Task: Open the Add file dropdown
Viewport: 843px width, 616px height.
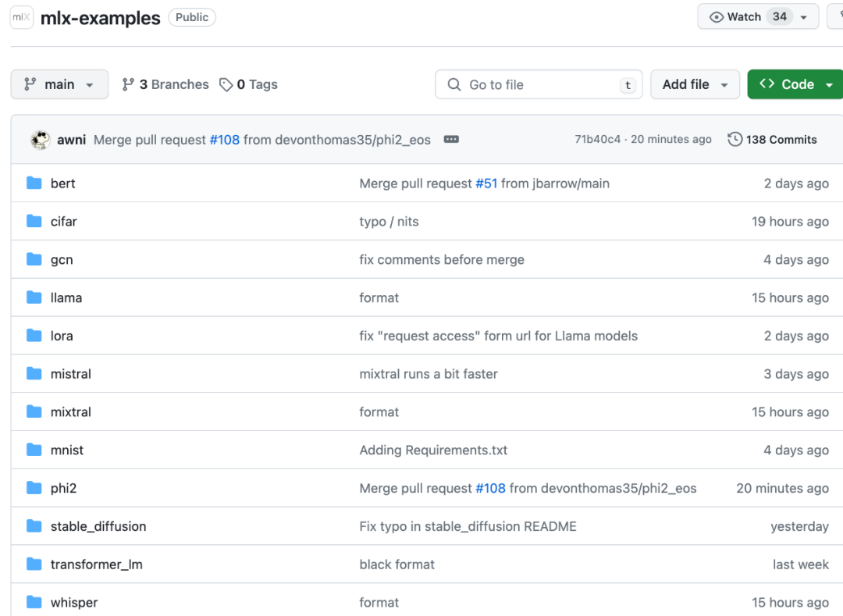Action: [695, 84]
